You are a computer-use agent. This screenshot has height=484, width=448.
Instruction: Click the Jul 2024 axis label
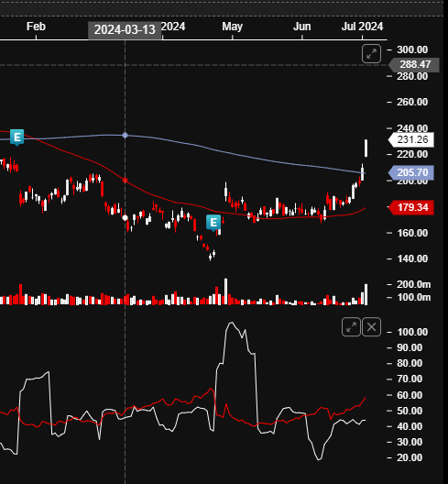(362, 27)
